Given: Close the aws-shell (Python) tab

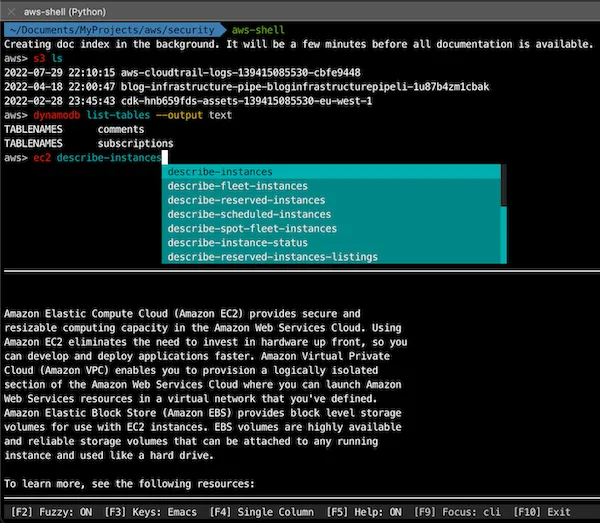Looking at the screenshot, I should (x=11, y=12).
